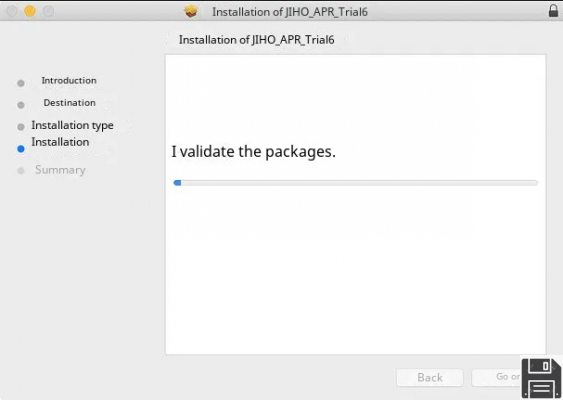The image size is (563, 400).
Task: Click the blue Installation step bullet
Action: [21, 149]
